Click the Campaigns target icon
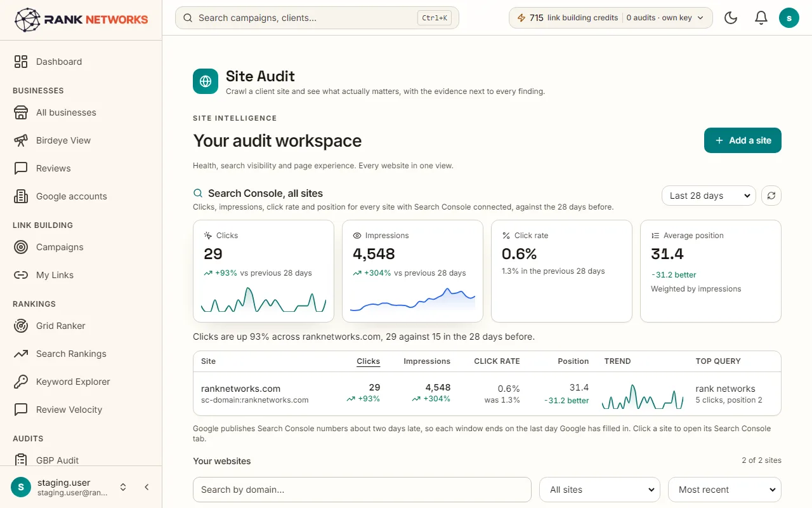 21,247
